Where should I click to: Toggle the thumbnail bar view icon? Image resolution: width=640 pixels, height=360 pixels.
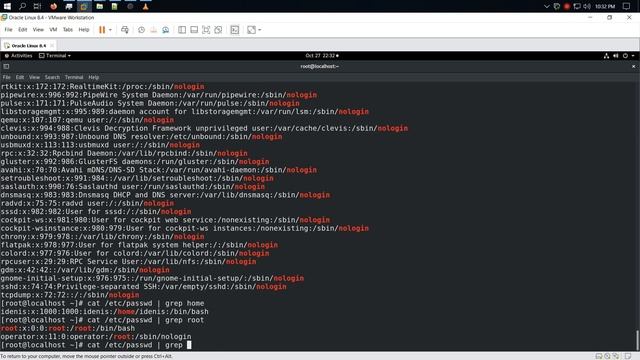194,30
